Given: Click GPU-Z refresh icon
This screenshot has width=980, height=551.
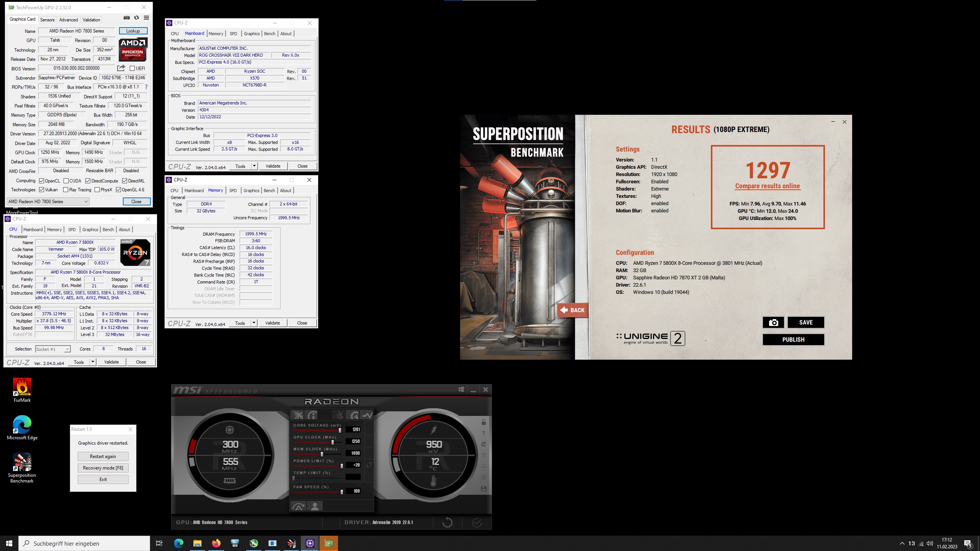Looking at the screenshot, I should pos(136,18).
